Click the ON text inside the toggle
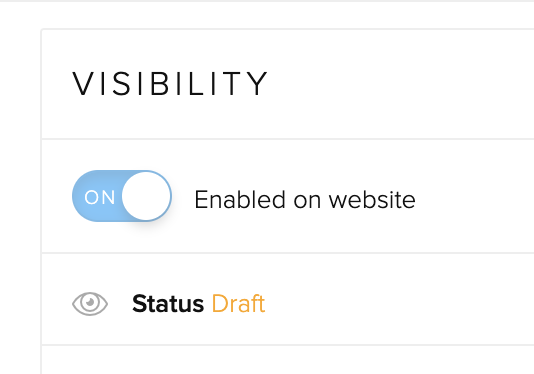Image resolution: width=534 pixels, height=374 pixels. [99, 197]
